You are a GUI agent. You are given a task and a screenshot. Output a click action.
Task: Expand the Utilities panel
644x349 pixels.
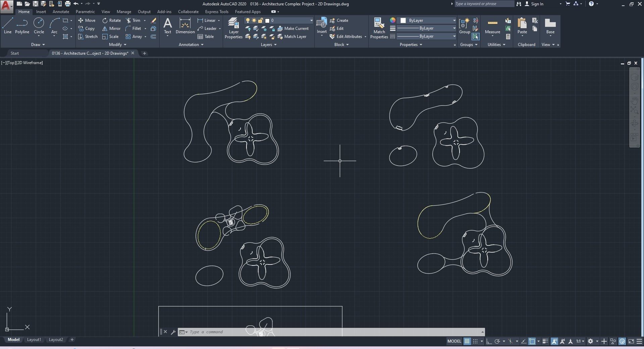[496, 45]
